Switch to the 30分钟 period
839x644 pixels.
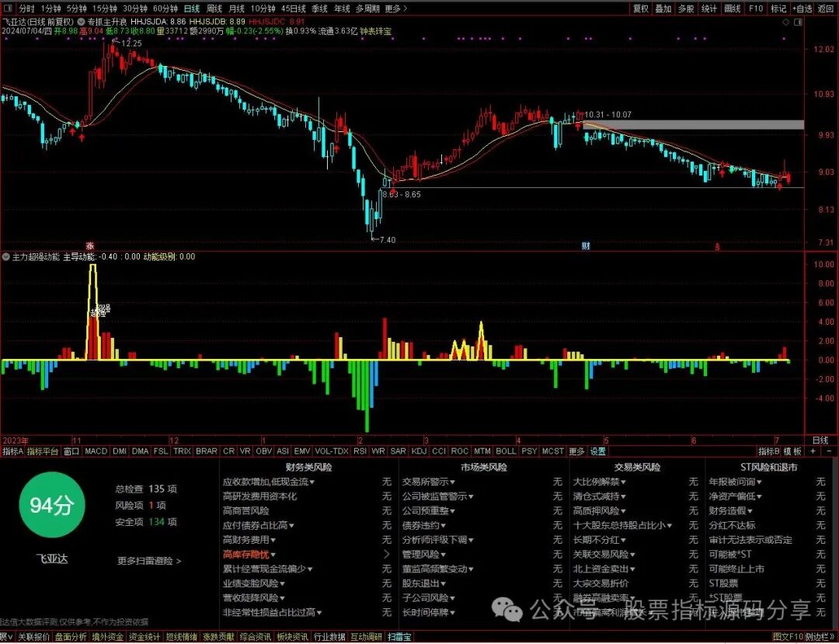(135, 9)
